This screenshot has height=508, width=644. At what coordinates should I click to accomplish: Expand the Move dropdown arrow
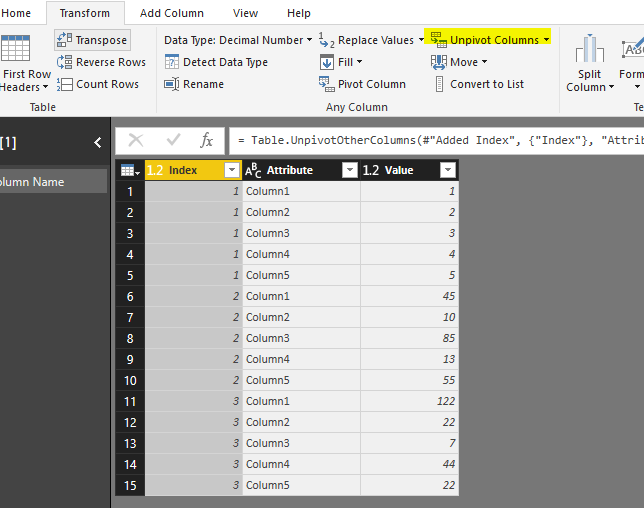(x=484, y=62)
